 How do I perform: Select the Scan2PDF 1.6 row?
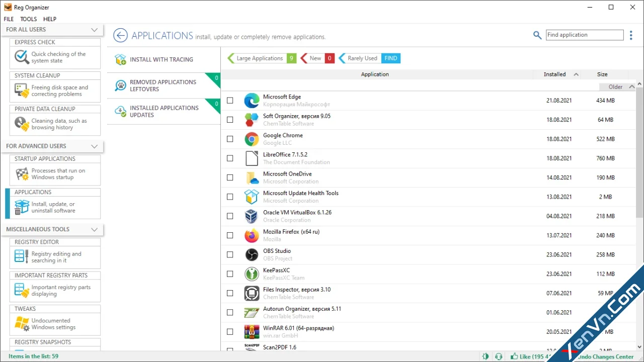click(428, 347)
